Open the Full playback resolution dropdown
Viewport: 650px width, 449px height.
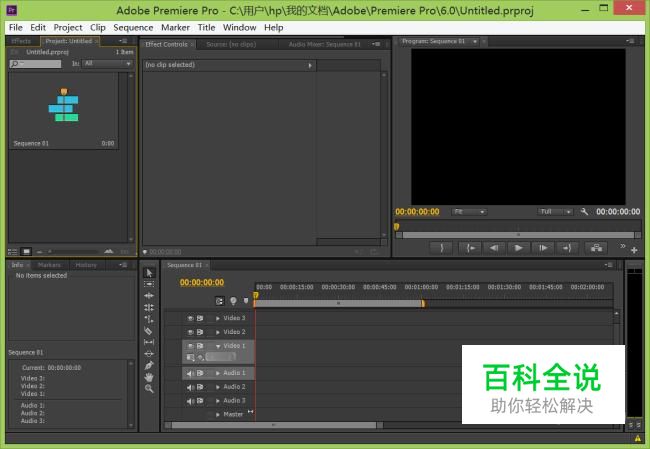[x=553, y=212]
